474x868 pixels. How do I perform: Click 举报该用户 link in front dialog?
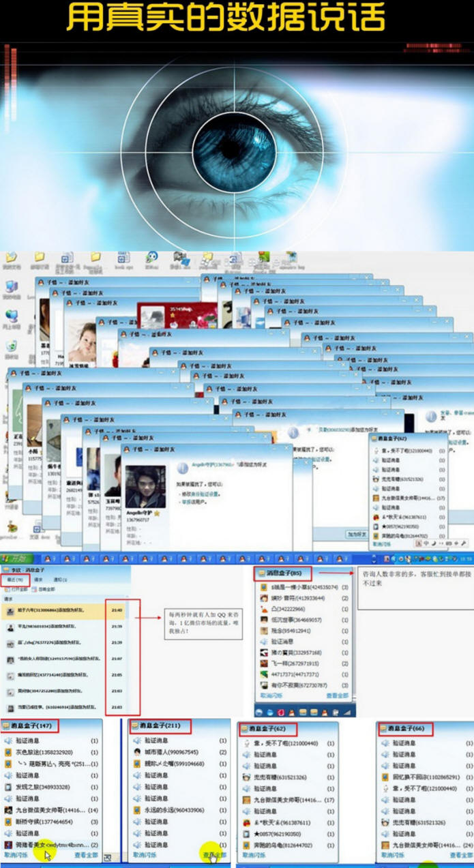[x=193, y=501]
